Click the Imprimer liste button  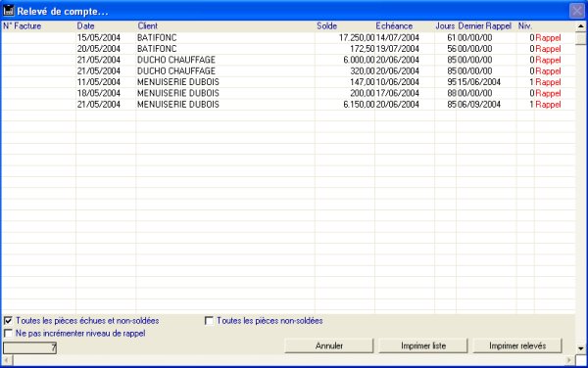pos(423,345)
